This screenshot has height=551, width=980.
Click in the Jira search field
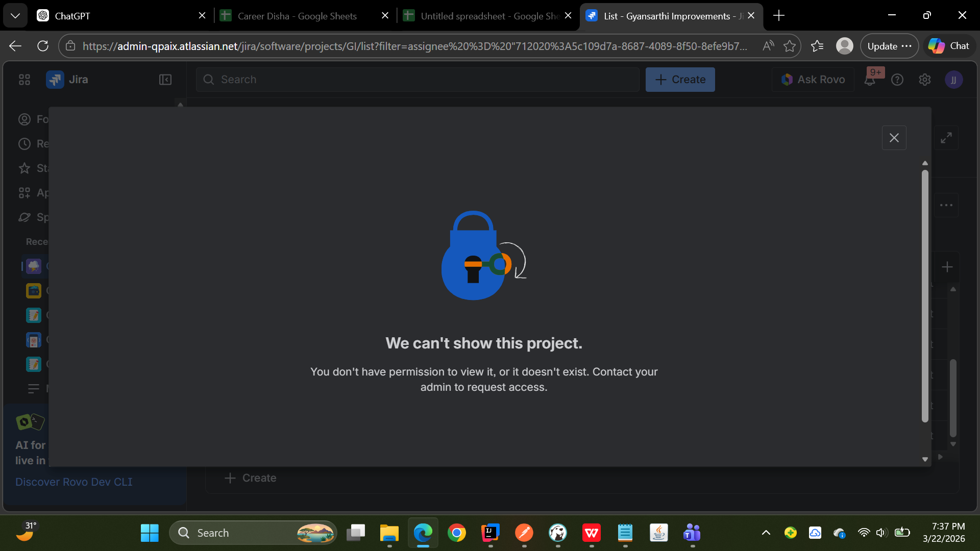point(418,80)
